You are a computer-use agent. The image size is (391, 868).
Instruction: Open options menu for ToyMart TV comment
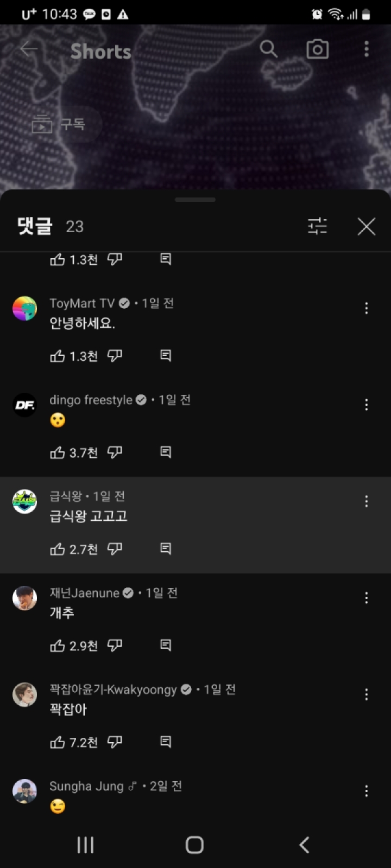[x=367, y=308]
